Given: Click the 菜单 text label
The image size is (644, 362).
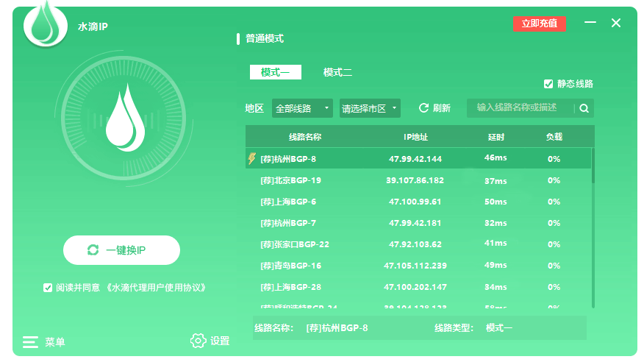Looking at the screenshot, I should (x=54, y=342).
